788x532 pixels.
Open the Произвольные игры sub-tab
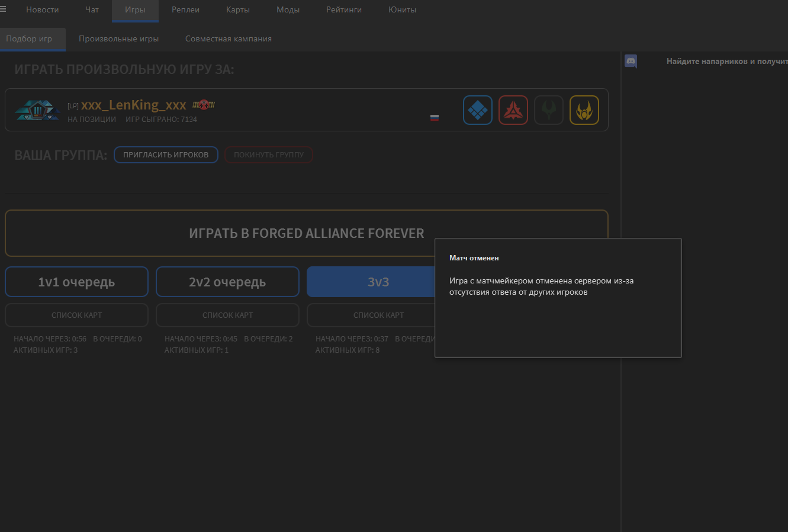coord(119,39)
